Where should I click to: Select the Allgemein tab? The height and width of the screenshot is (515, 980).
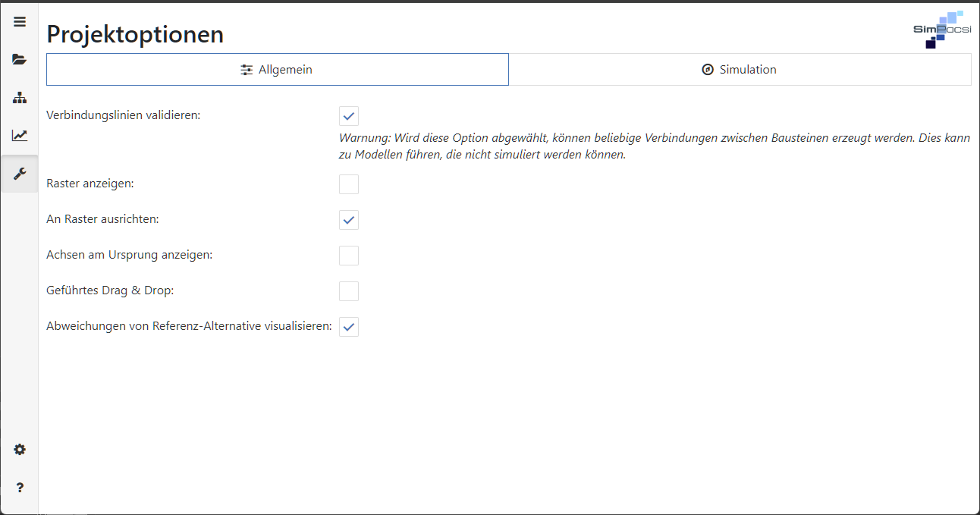point(277,70)
